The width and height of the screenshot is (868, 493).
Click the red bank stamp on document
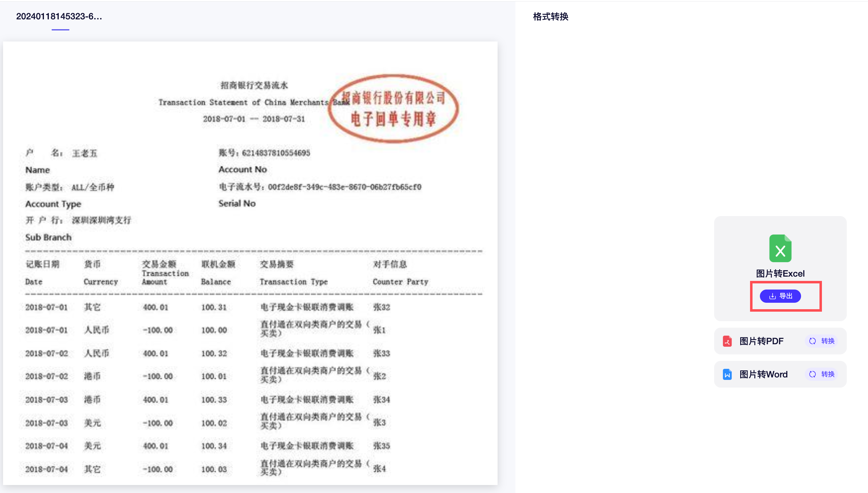pos(393,108)
